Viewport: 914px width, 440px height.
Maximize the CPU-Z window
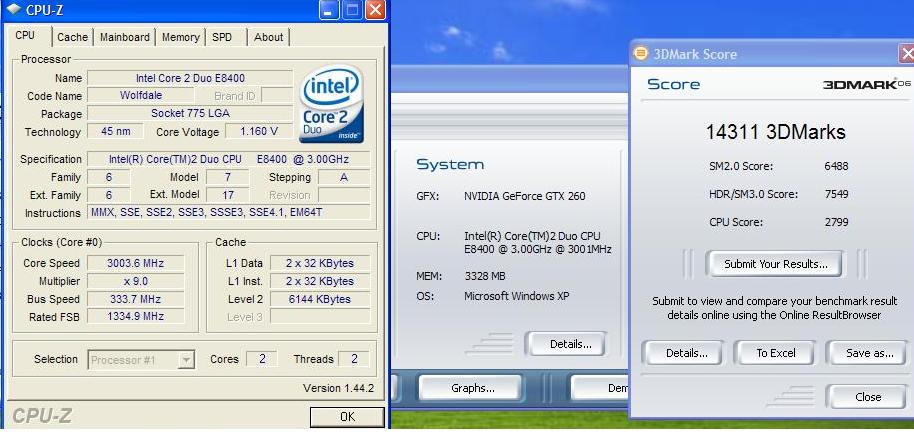coord(352,11)
